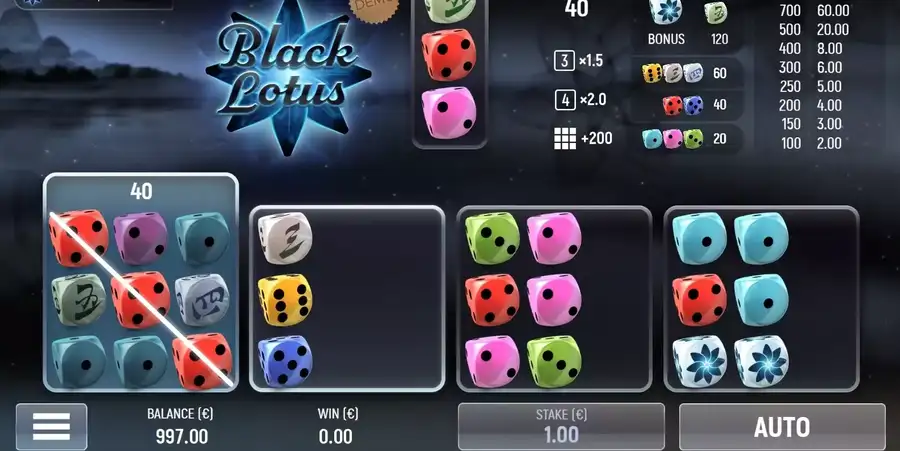Open the hamburger menu

click(52, 426)
